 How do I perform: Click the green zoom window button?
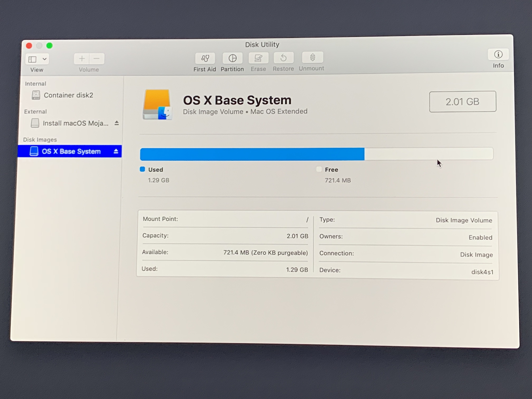coord(49,46)
